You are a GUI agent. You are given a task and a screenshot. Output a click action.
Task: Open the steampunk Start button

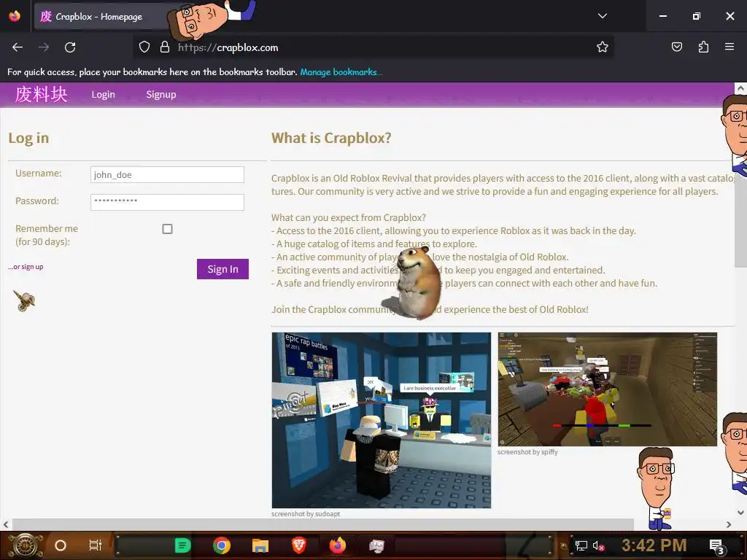25,545
